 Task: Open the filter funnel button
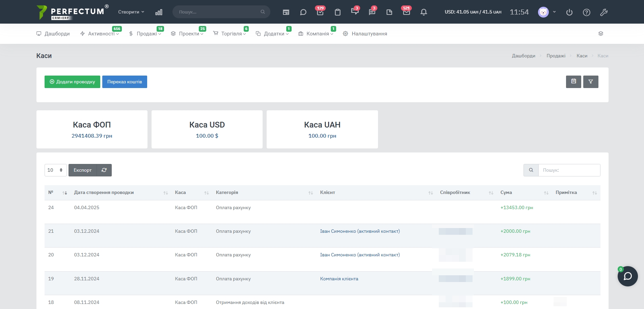click(590, 82)
